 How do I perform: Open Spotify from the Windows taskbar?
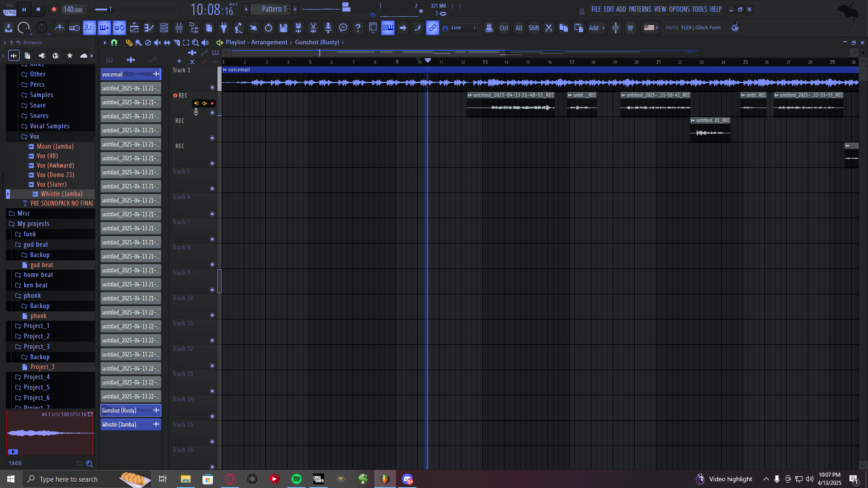coord(297,479)
